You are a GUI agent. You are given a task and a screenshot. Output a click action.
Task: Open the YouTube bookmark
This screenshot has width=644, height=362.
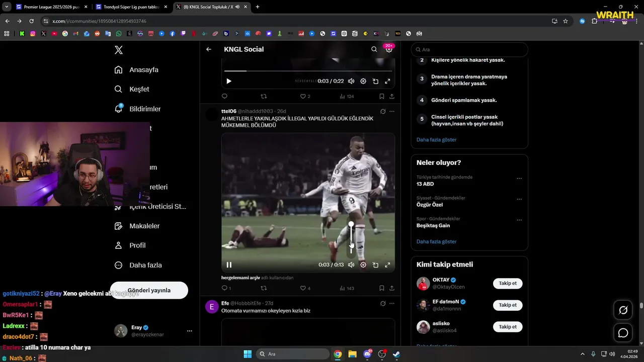(x=54, y=34)
